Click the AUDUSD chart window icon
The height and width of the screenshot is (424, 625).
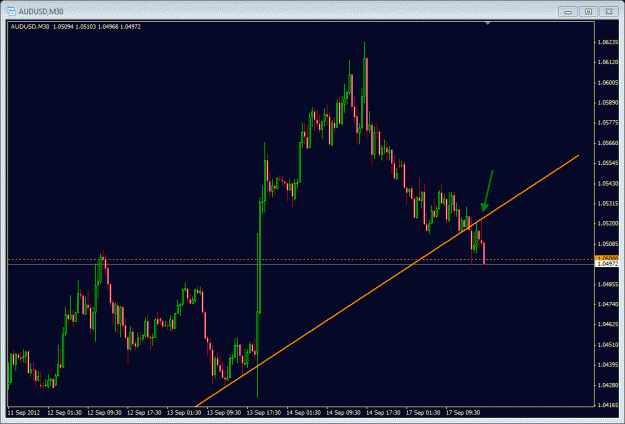(x=11, y=11)
